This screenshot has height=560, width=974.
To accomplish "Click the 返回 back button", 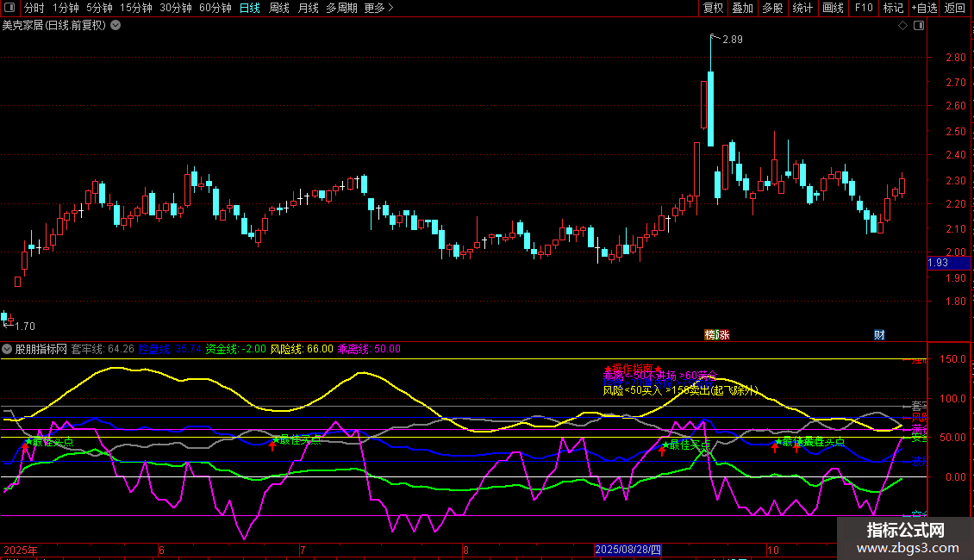I will (x=956, y=9).
